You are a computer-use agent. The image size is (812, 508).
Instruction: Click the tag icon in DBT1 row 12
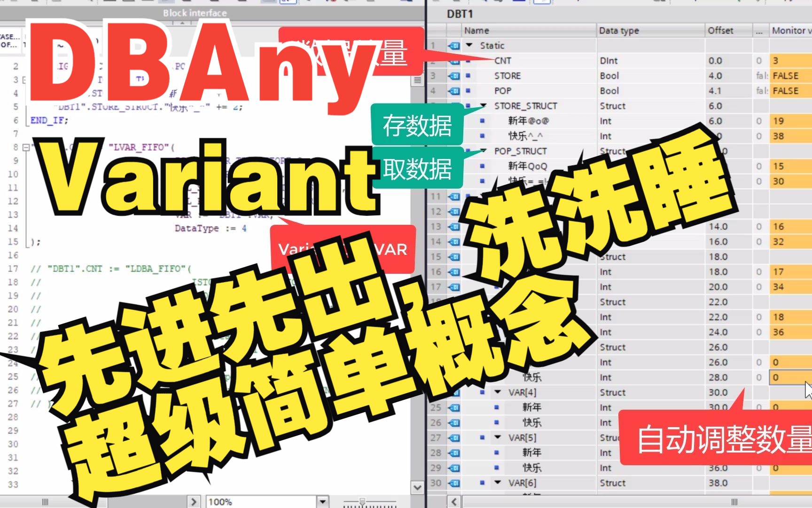pos(454,212)
